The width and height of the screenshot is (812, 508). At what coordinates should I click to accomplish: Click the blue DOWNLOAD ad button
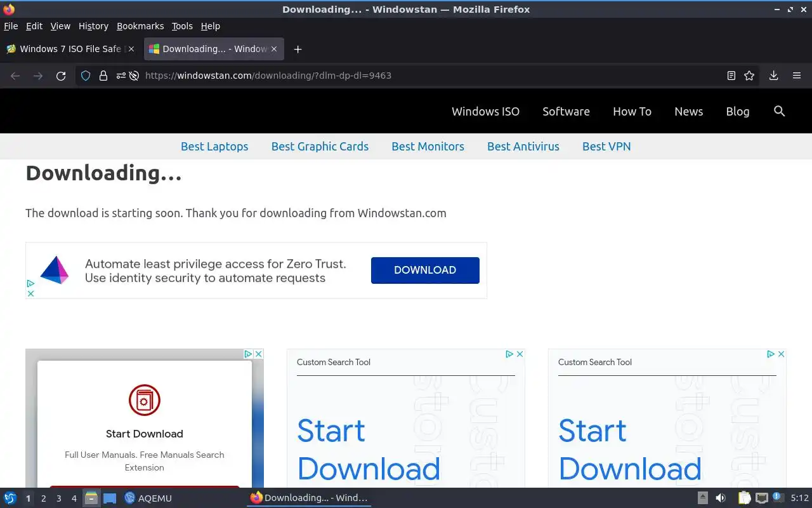point(425,270)
